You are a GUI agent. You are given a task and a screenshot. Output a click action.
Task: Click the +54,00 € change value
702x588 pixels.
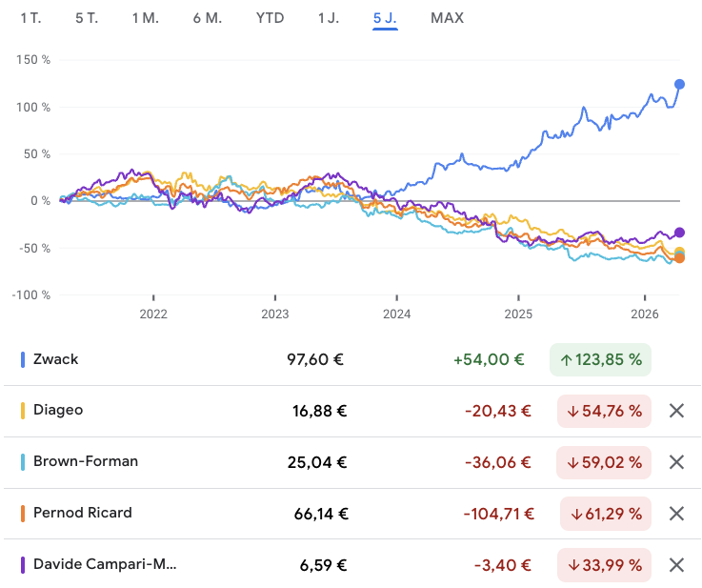[489, 359]
